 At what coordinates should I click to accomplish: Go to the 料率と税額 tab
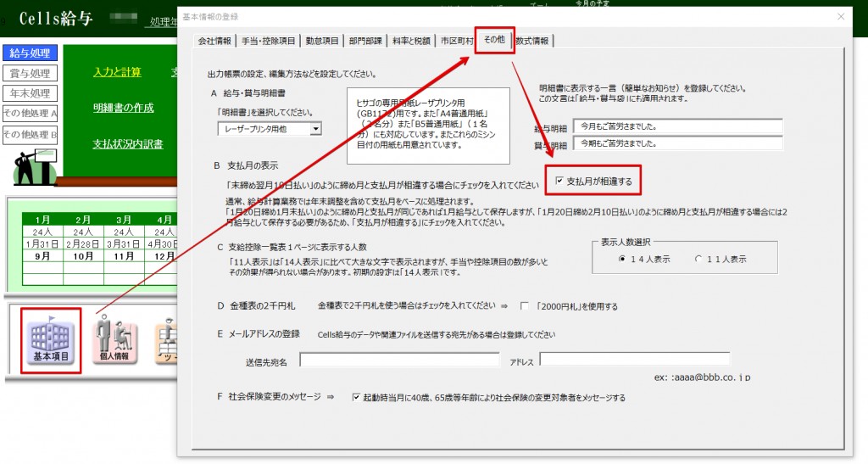click(411, 41)
